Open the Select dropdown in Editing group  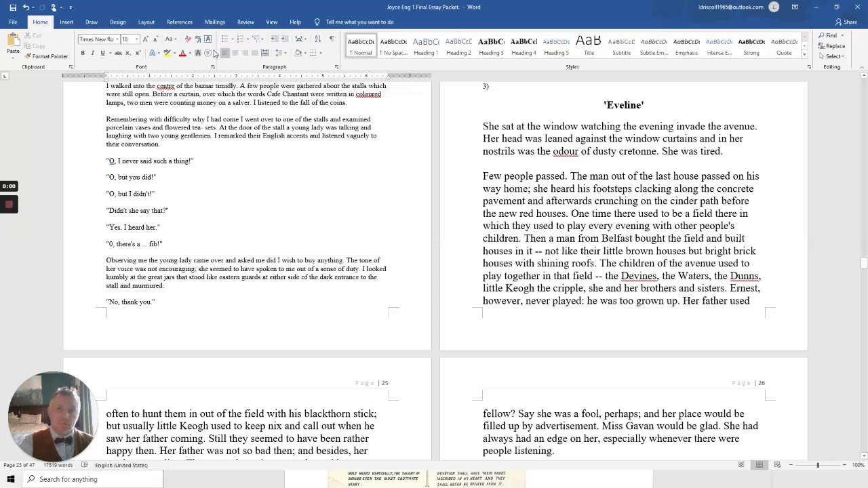831,56
